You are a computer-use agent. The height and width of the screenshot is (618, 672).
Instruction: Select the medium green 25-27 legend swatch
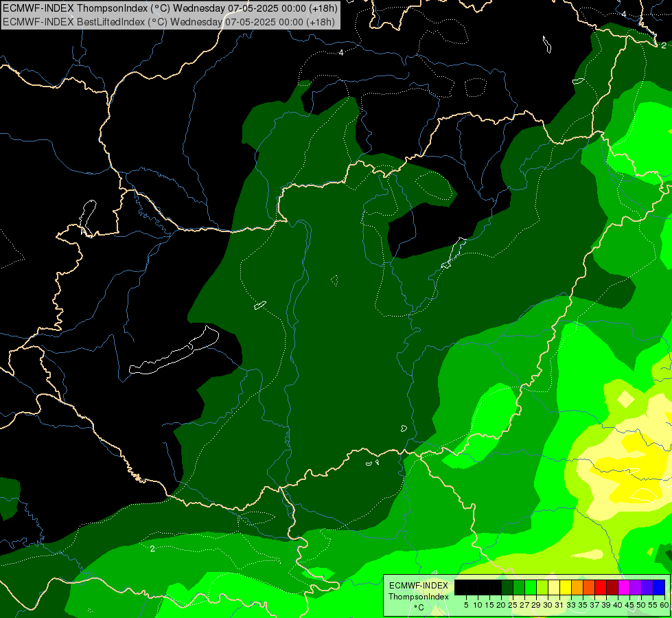click(x=519, y=587)
